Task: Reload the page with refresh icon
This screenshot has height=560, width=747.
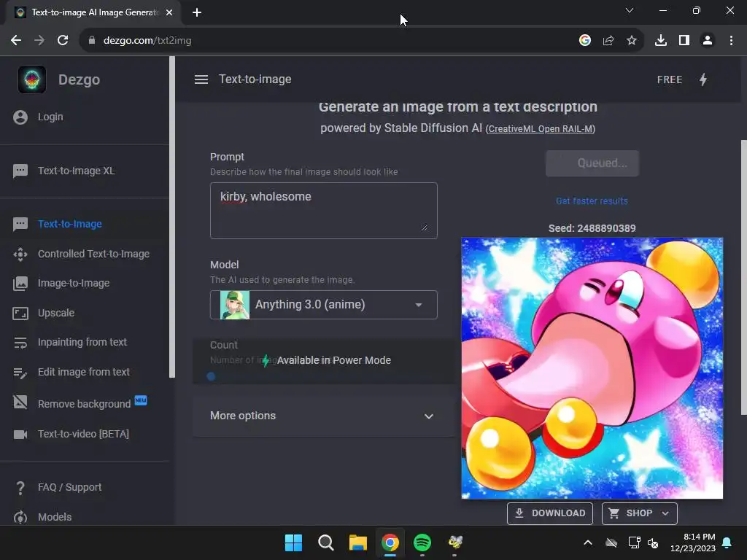Action: [x=63, y=41]
